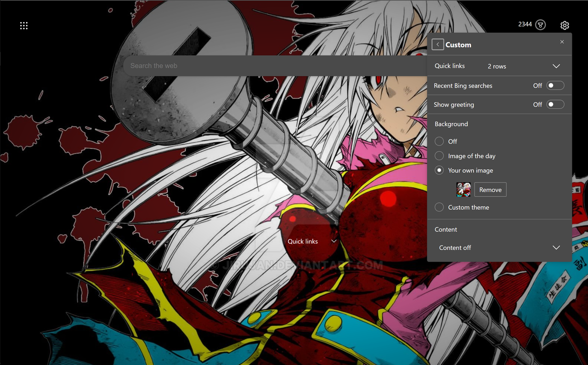588x365 pixels.
Task: Open Quick links rows dropdown
Action: pyautogui.click(x=524, y=66)
